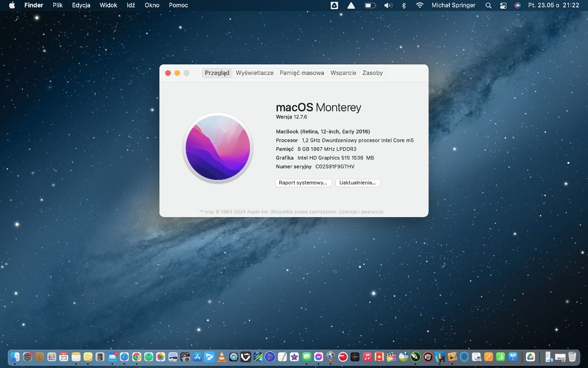Open App Store from the Dock
The width and height of the screenshot is (588, 368).
(x=197, y=356)
